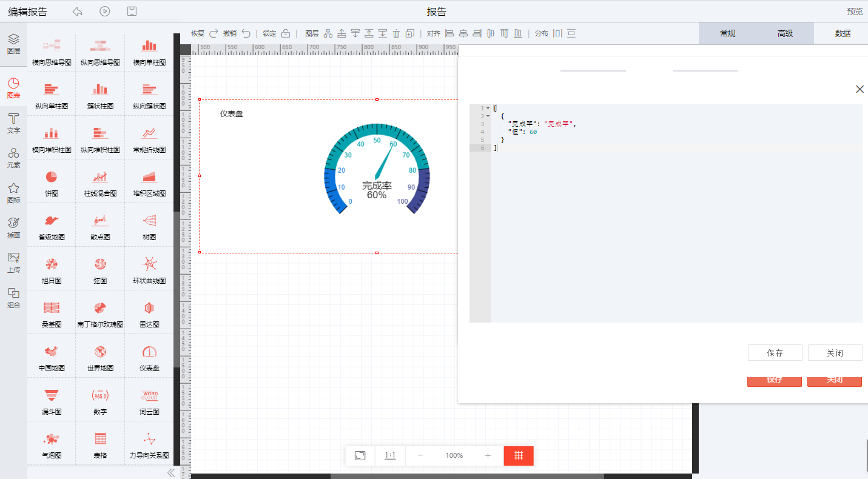Collapse the JSON array on line 1
This screenshot has width=868, height=479.
point(488,108)
